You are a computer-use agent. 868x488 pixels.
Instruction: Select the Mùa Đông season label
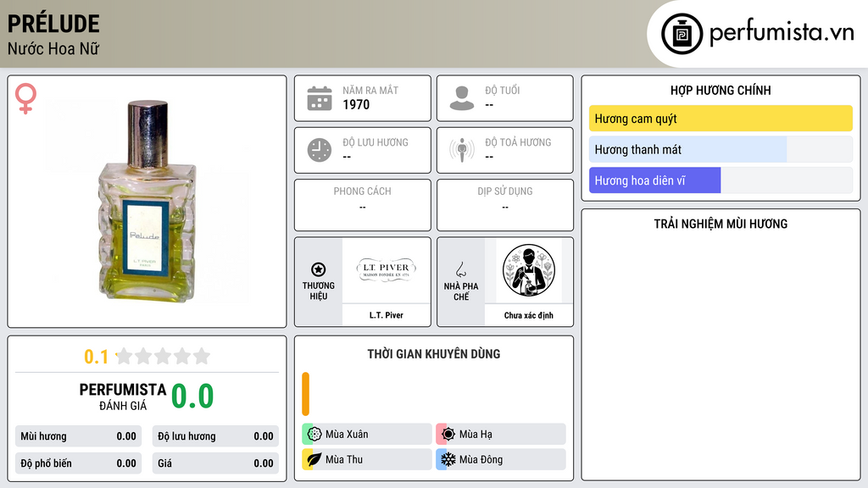pos(481,459)
